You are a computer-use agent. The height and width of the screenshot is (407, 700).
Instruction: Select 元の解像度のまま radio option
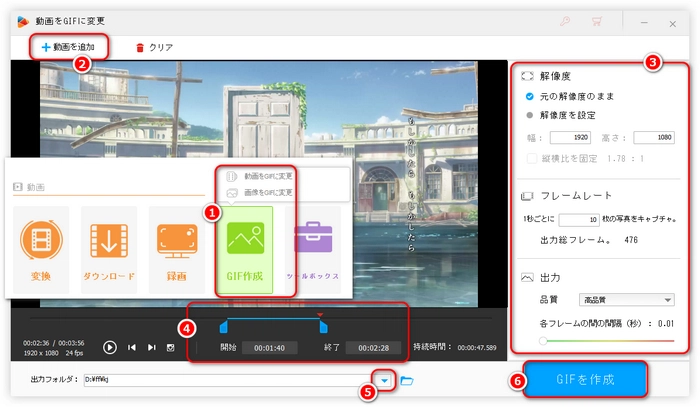[531, 96]
